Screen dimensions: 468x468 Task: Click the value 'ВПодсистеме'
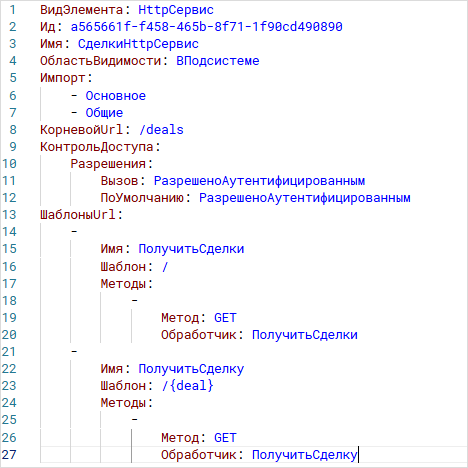[x=218, y=61]
